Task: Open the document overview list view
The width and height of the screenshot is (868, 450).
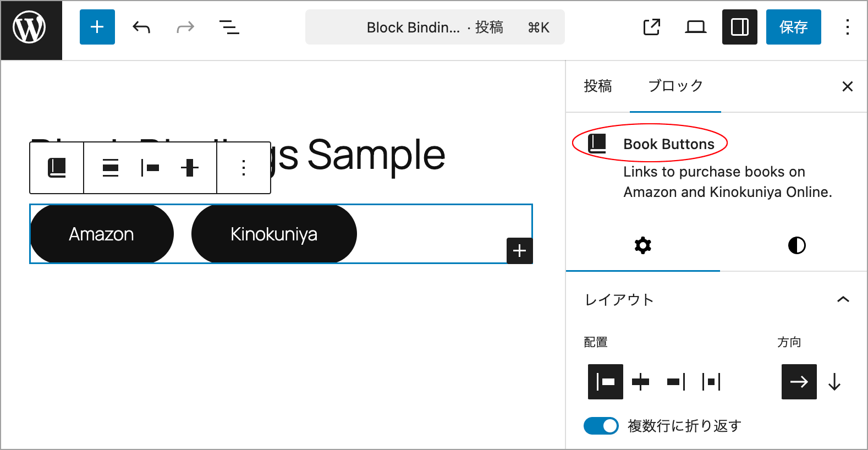Action: [x=229, y=27]
